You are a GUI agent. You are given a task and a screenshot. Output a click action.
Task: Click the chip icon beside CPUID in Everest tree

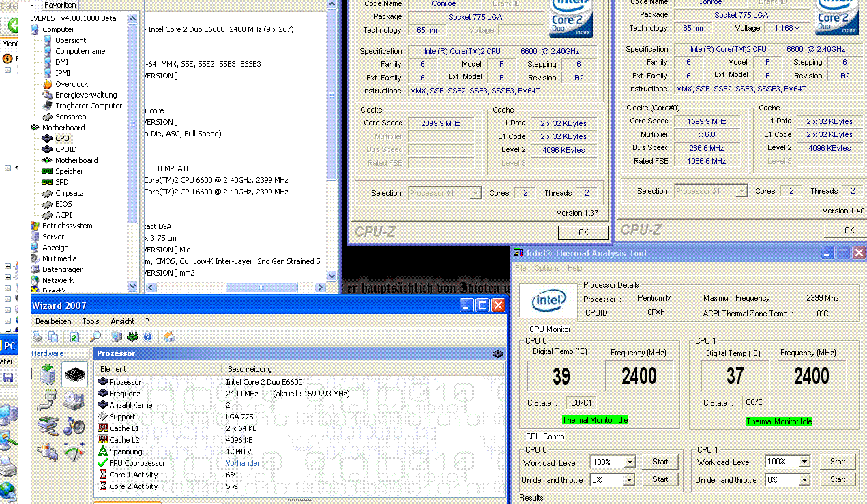tap(47, 149)
